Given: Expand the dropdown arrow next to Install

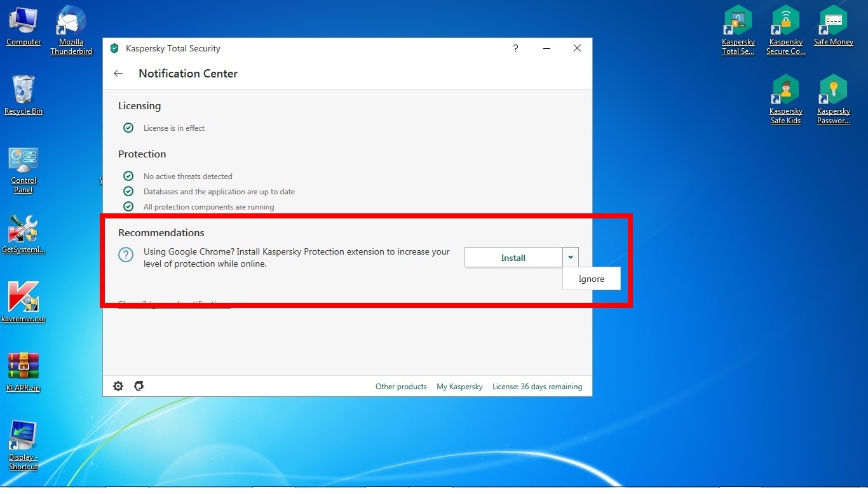Looking at the screenshot, I should tap(571, 257).
